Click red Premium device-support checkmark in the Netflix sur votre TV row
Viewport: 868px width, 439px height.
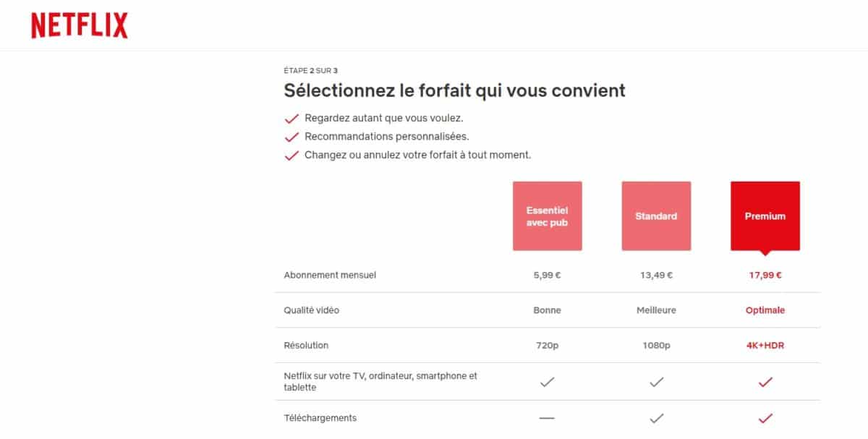[x=765, y=382]
